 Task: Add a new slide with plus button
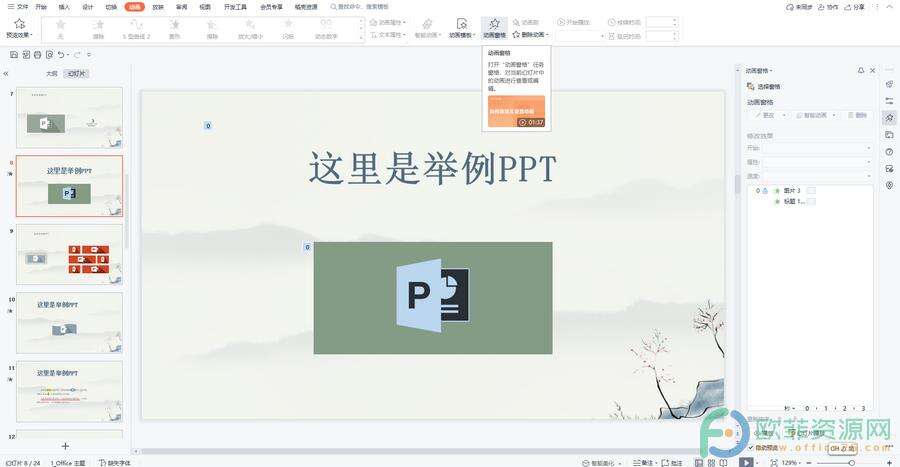point(65,446)
